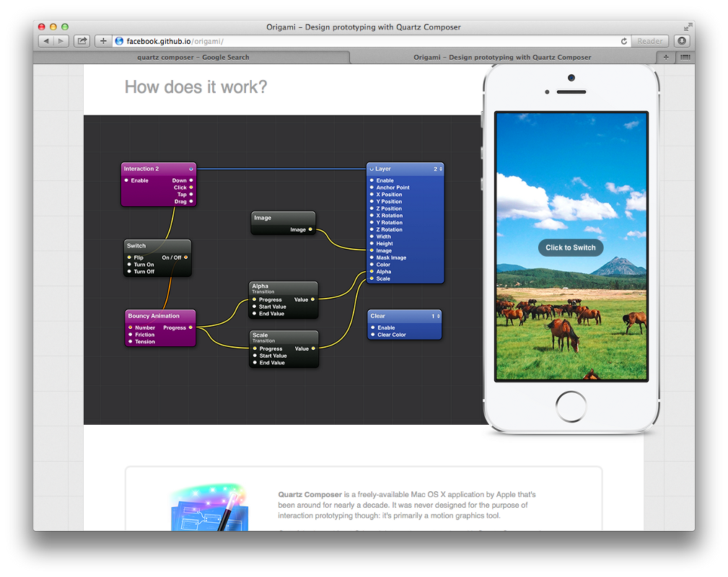Reload the page with the refresh icon

point(624,41)
